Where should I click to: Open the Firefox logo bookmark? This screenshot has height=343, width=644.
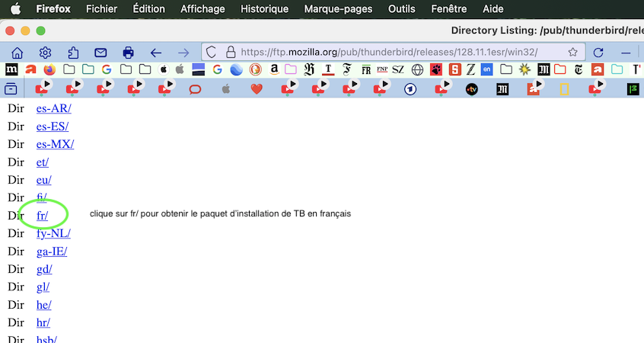point(49,69)
